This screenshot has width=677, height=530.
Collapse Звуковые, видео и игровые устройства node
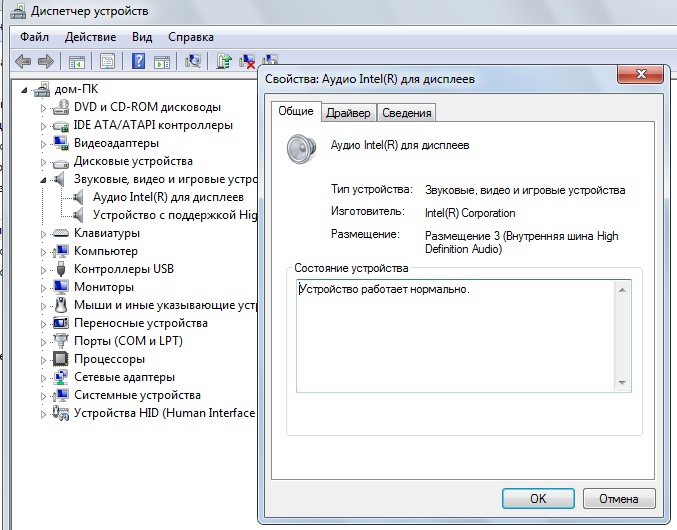point(43,180)
